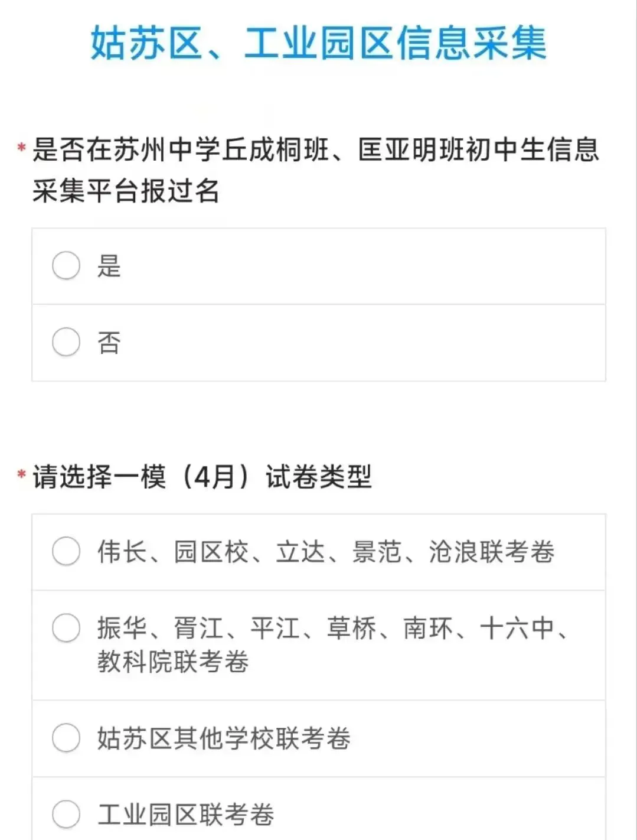Click the 否 option label text
The image size is (637, 840).
click(x=109, y=343)
